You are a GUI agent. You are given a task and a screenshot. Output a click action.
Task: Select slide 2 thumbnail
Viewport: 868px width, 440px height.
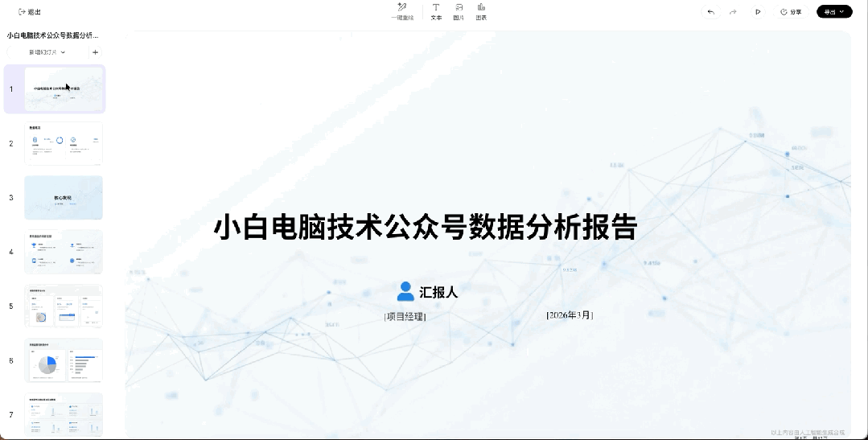tap(64, 143)
